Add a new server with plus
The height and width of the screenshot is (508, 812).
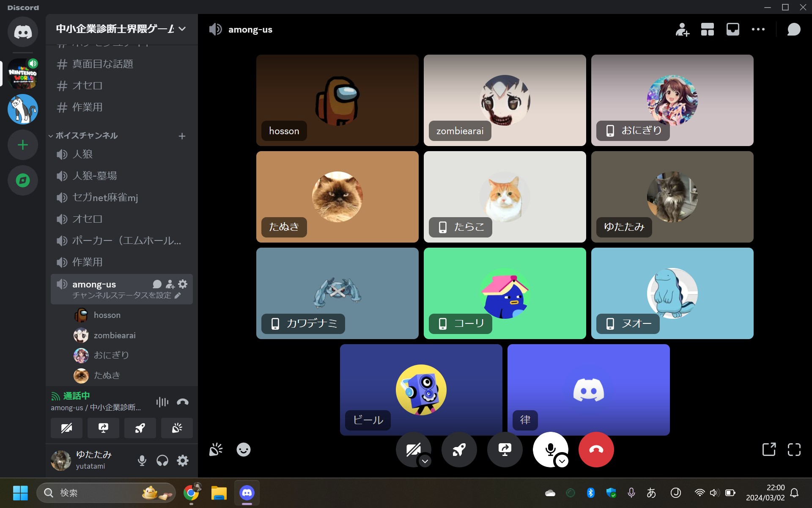23,145
